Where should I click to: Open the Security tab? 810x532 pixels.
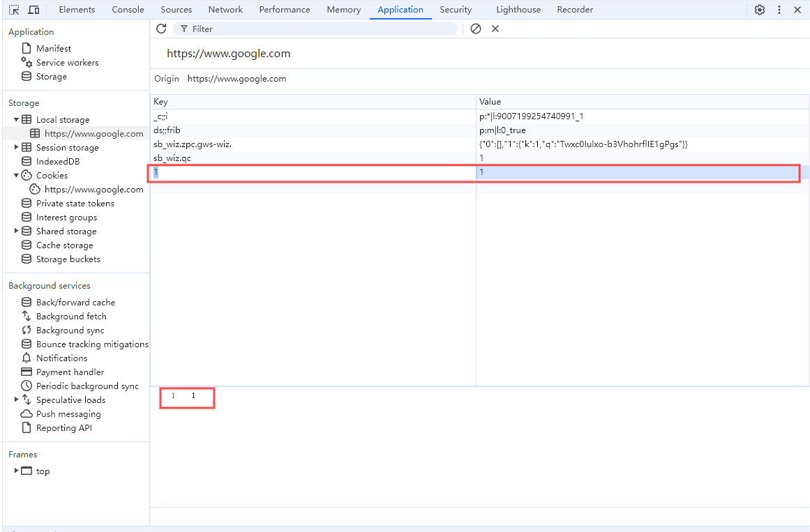click(x=456, y=10)
